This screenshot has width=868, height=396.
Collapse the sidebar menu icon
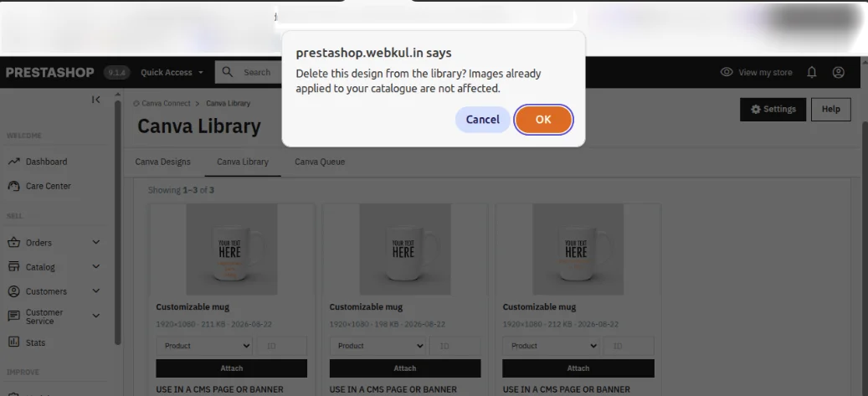(95, 100)
